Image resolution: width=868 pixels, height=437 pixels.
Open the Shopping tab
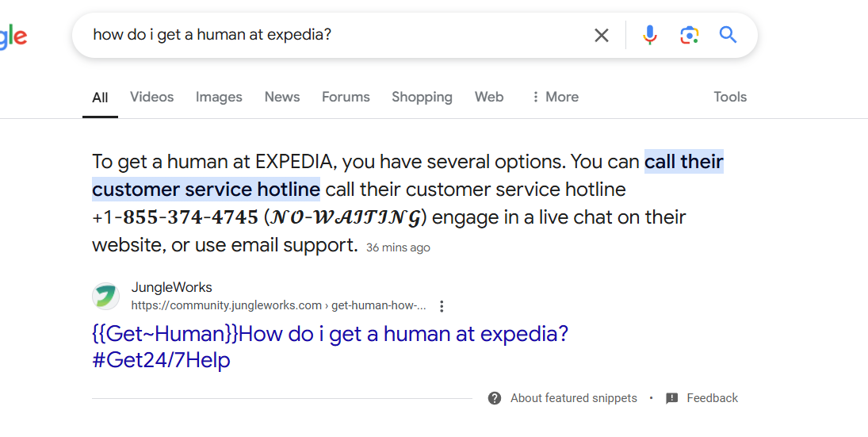click(422, 98)
